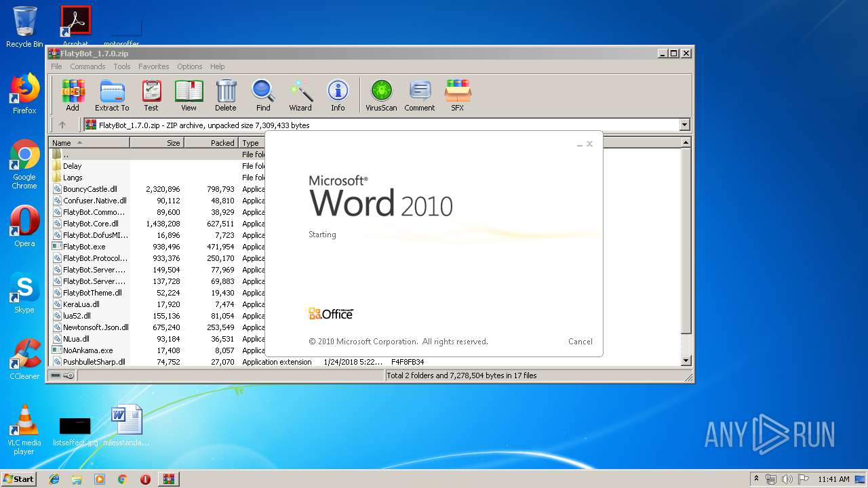868x488 pixels.
Task: Select the Delay folder
Action: (72, 166)
